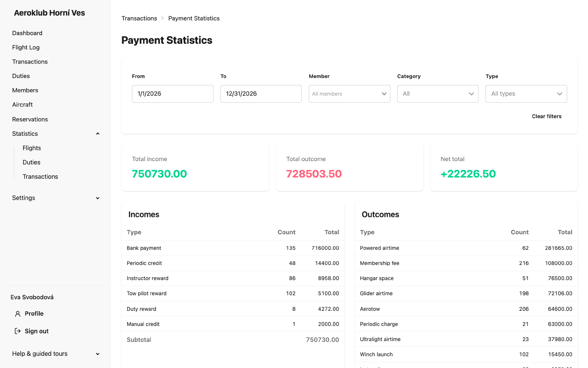Click Payment Statistics breadcrumb
This screenshot has width=588, height=368.
coord(194,18)
